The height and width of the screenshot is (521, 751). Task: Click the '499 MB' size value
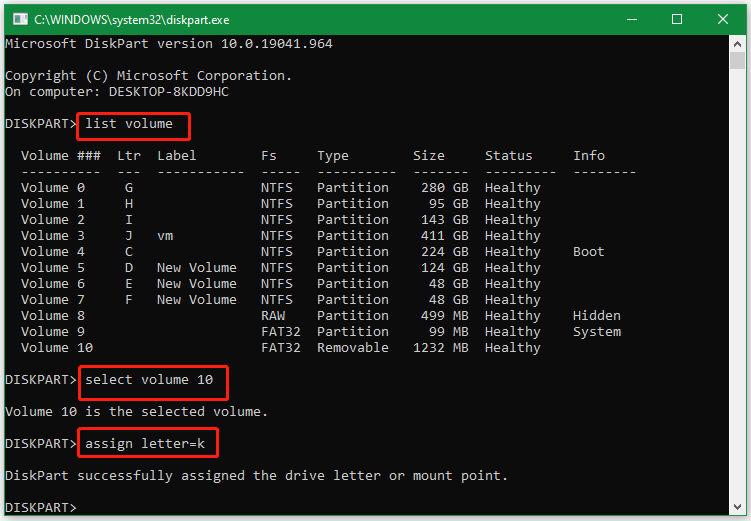tap(444, 316)
